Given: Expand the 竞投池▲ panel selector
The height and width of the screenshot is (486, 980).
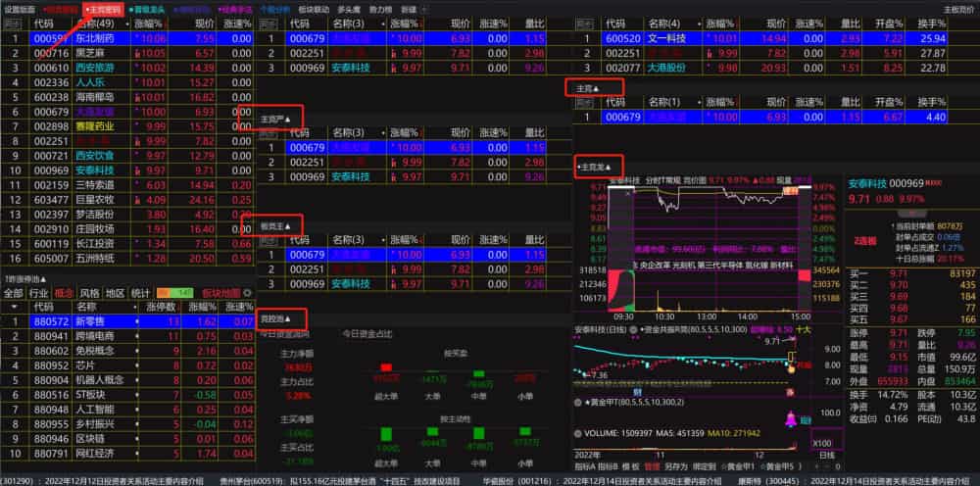Looking at the screenshot, I should (x=276, y=319).
